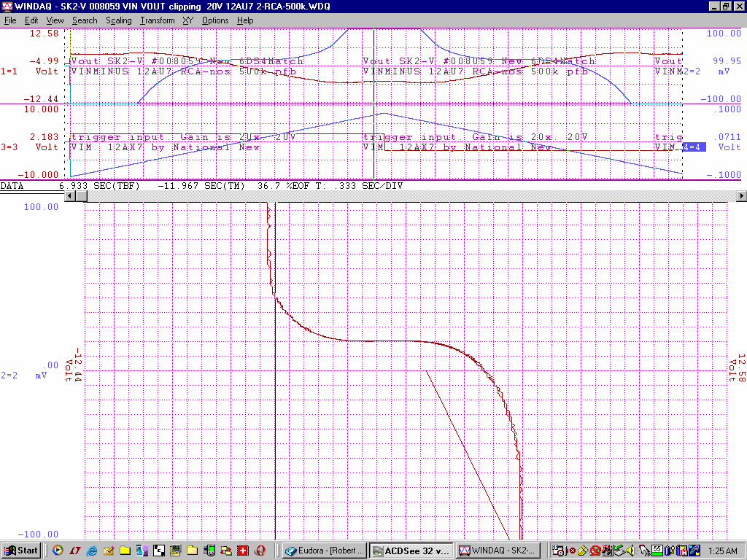Screen dimensions: 747x560
Task: Select the highlighted 4=4 channel label
Action: pyautogui.click(x=693, y=147)
